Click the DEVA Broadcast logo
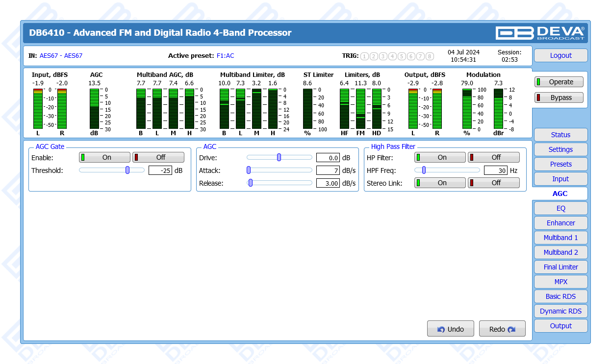Screen dimensions: 611x364 tap(540, 33)
